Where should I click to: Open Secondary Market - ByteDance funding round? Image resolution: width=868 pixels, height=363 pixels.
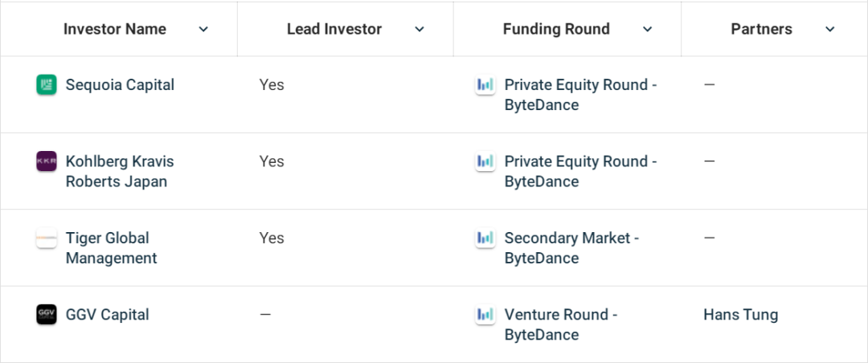[571, 248]
